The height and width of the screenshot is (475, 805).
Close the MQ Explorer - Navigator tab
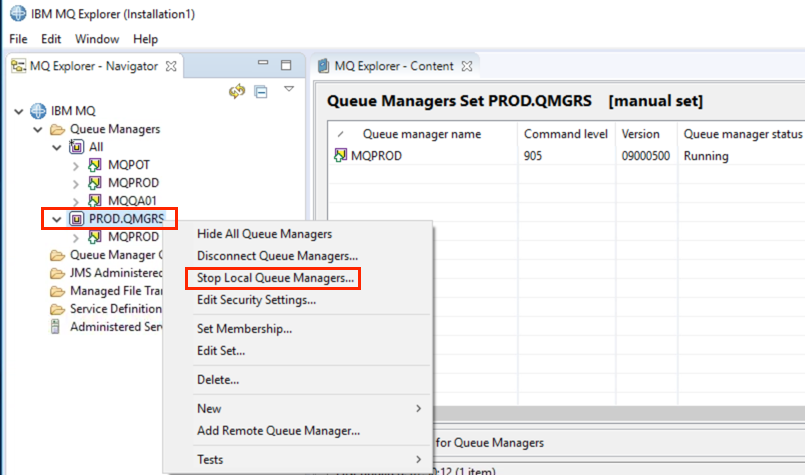(171, 66)
